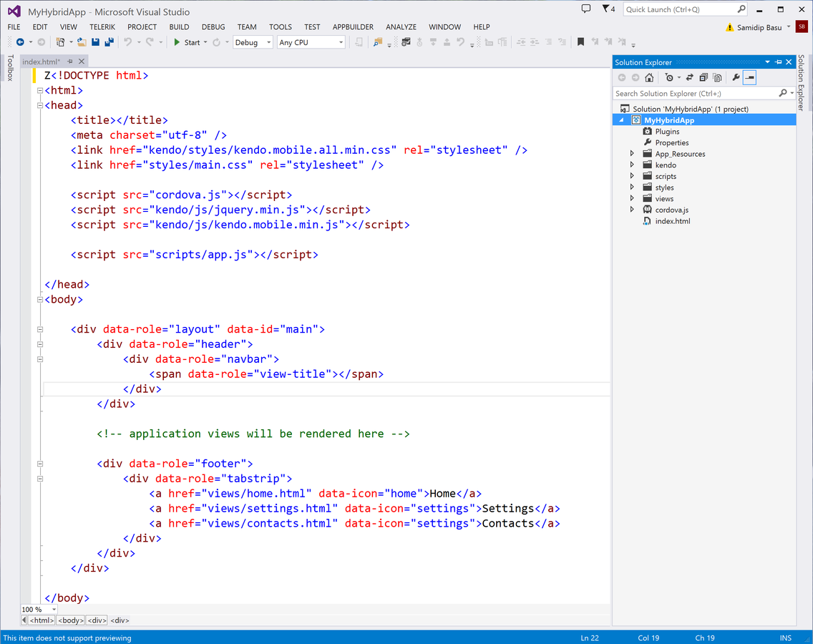Open the Toolbox side tab
The image size is (813, 644).
10,68
